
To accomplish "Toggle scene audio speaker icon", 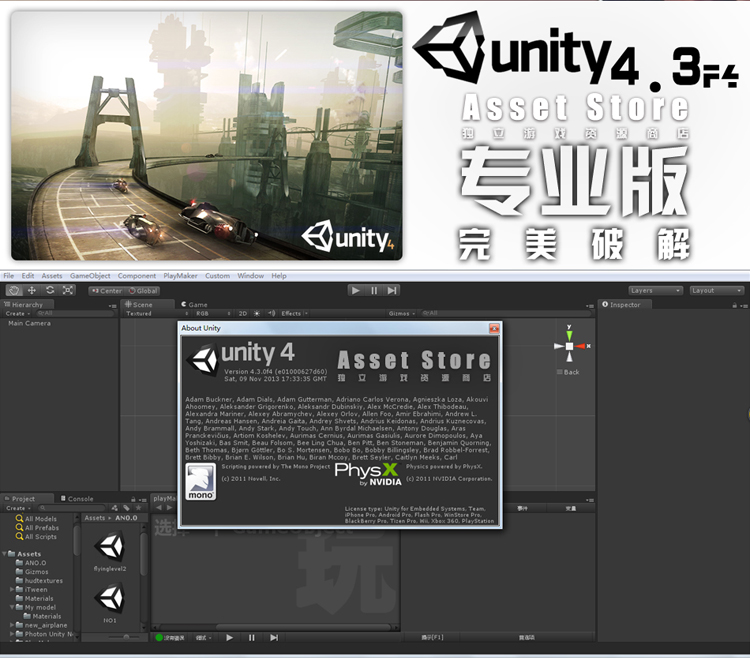I will (x=271, y=314).
